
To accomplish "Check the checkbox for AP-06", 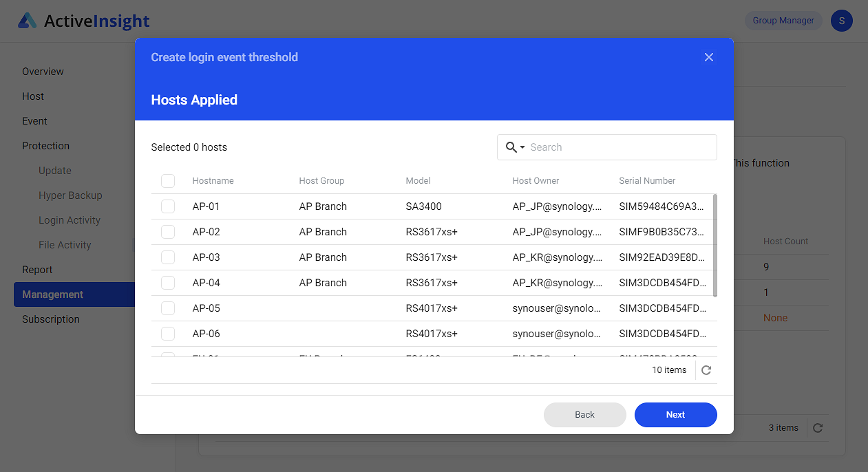I will pyautogui.click(x=168, y=333).
